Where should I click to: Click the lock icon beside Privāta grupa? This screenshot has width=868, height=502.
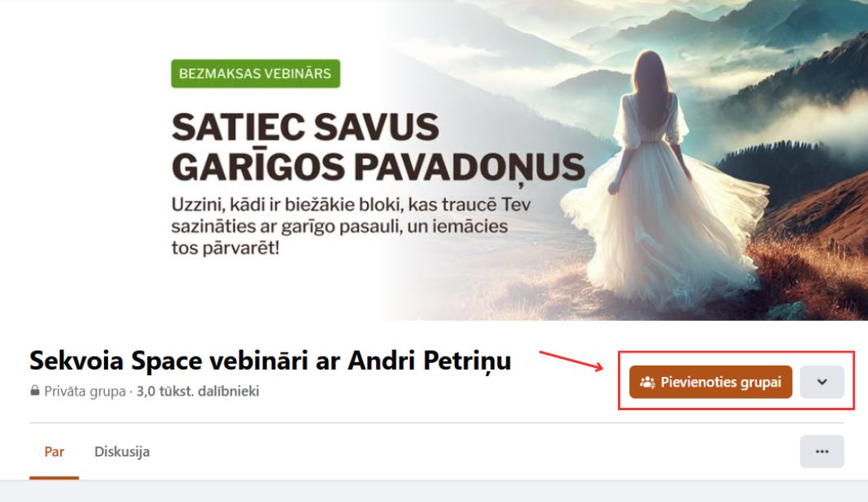pos(35,391)
